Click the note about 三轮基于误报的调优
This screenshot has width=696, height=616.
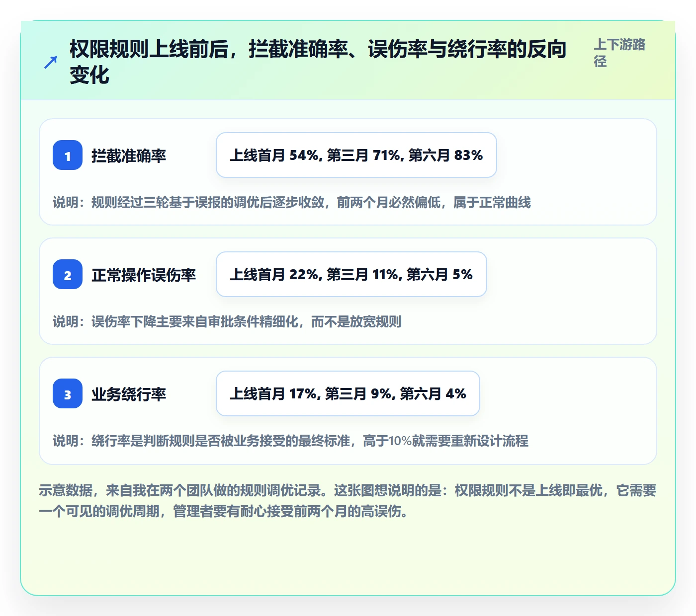[x=292, y=203]
